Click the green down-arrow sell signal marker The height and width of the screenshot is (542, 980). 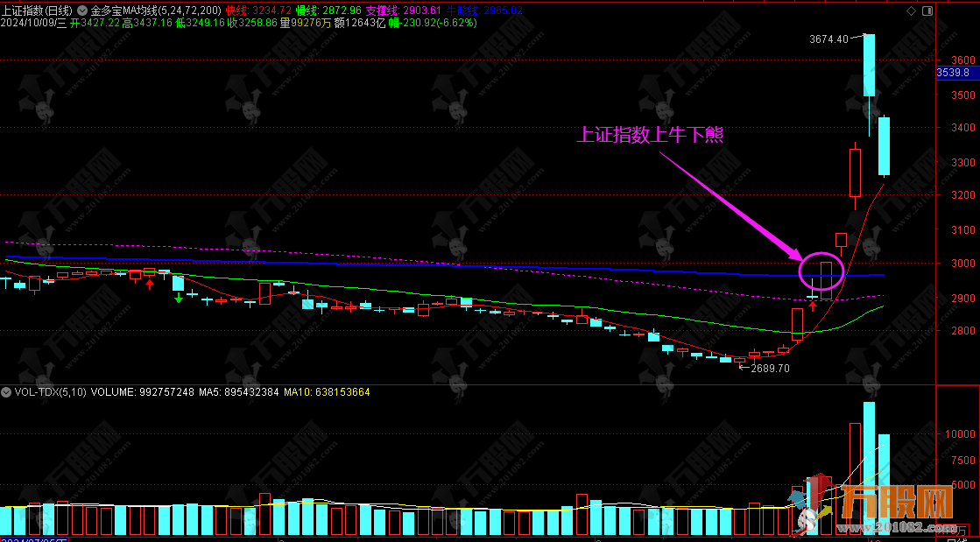point(178,299)
